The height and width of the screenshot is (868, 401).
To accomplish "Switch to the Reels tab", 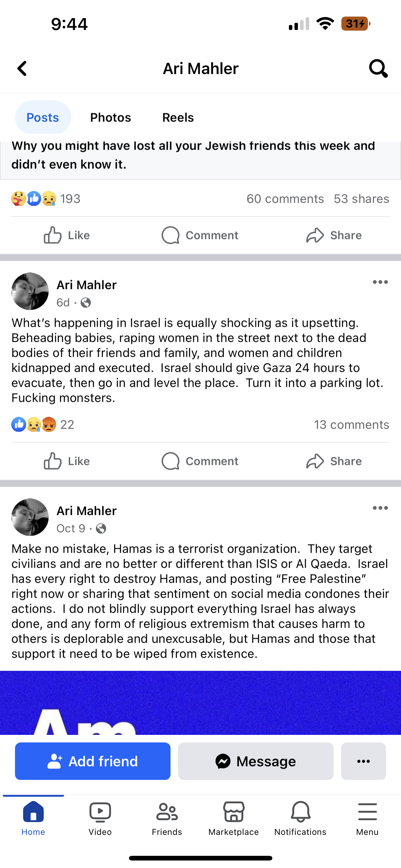I will tap(178, 117).
